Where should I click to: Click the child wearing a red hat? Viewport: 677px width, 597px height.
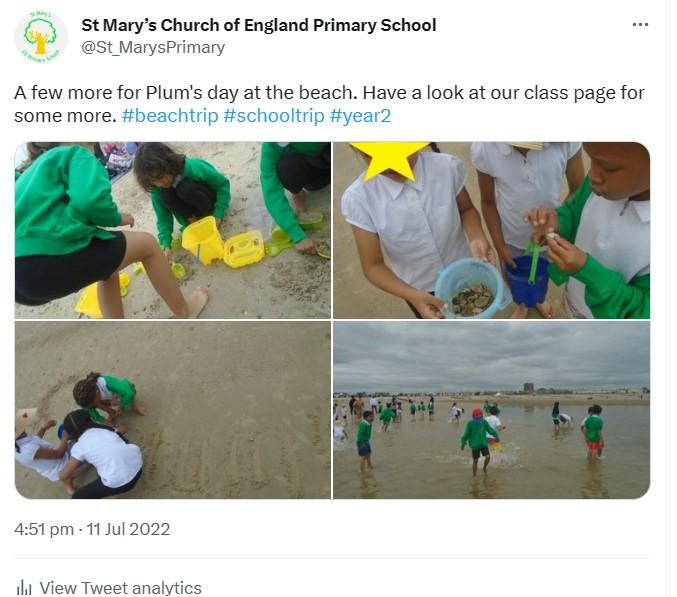click(x=476, y=432)
